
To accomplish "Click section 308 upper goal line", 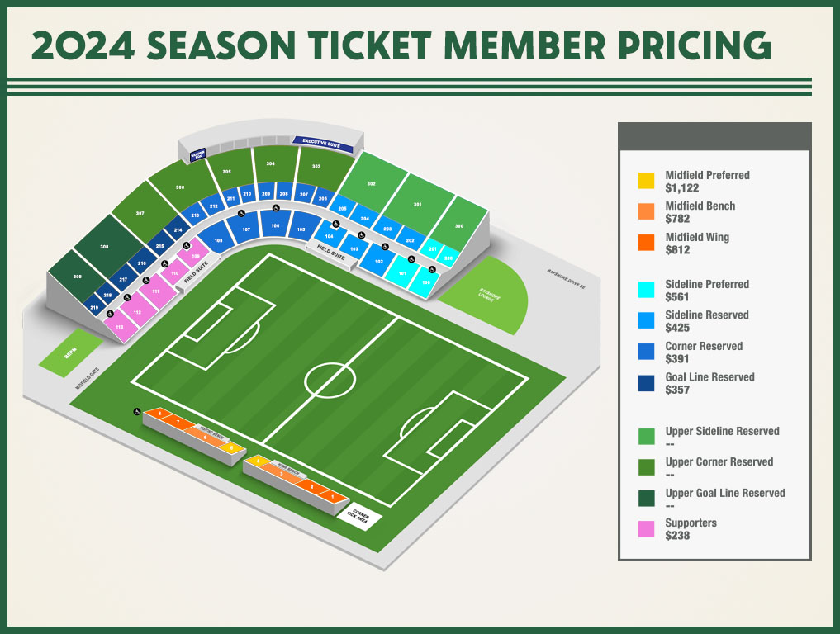I will [104, 246].
